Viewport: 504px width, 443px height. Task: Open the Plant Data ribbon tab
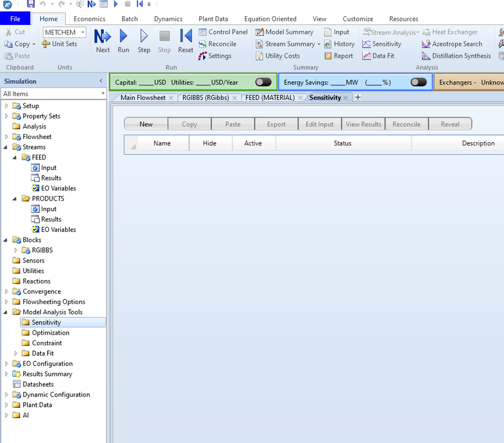pos(213,19)
